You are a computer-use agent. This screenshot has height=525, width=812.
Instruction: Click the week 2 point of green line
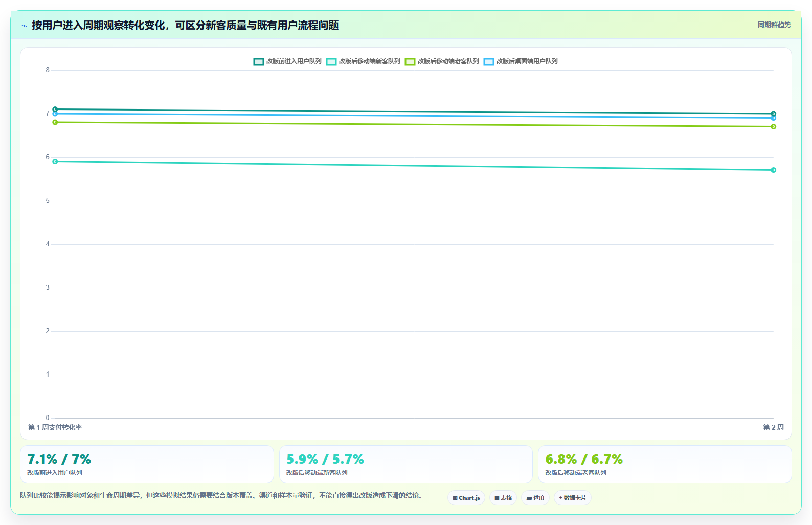pos(774,127)
